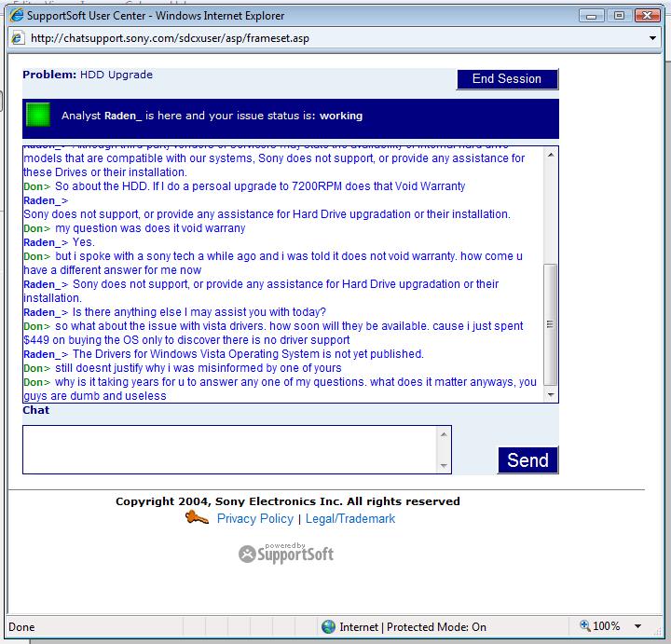Click the zoom magnifier icon in status bar
The width and height of the screenshot is (671, 644).
click(584, 625)
